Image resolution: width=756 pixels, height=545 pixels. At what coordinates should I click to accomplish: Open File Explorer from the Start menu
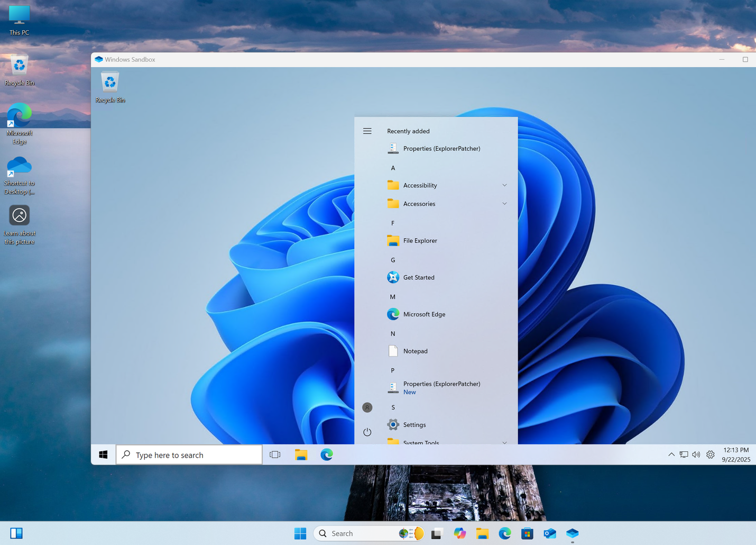coord(420,240)
